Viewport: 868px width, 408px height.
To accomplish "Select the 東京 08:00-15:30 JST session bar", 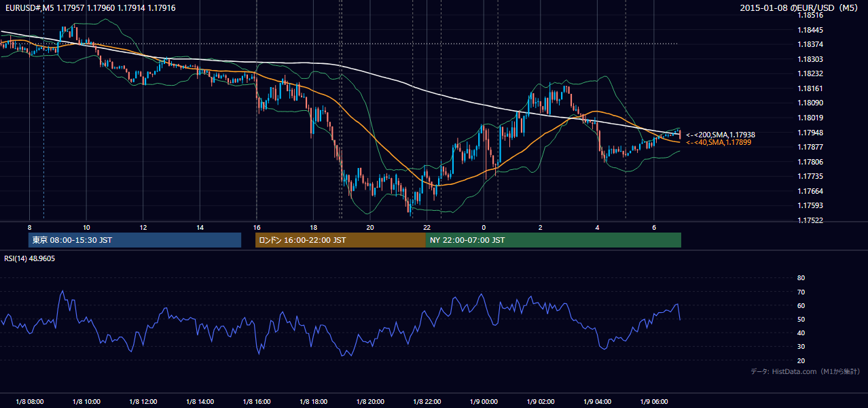I will [134, 240].
